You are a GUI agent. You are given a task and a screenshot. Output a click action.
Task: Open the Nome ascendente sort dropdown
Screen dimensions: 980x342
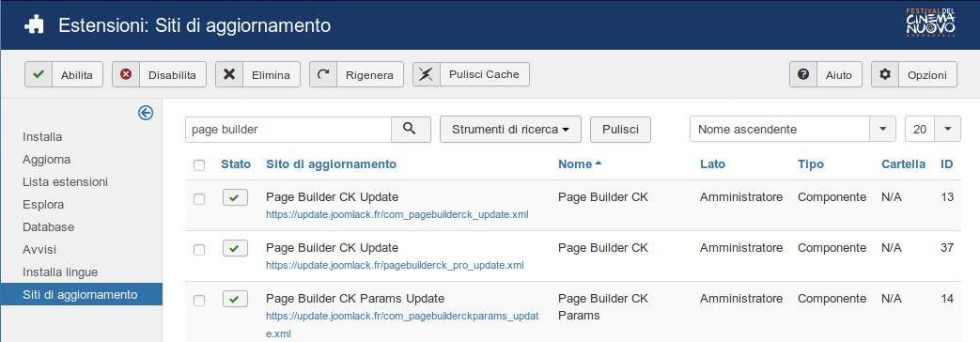pyautogui.click(x=792, y=130)
